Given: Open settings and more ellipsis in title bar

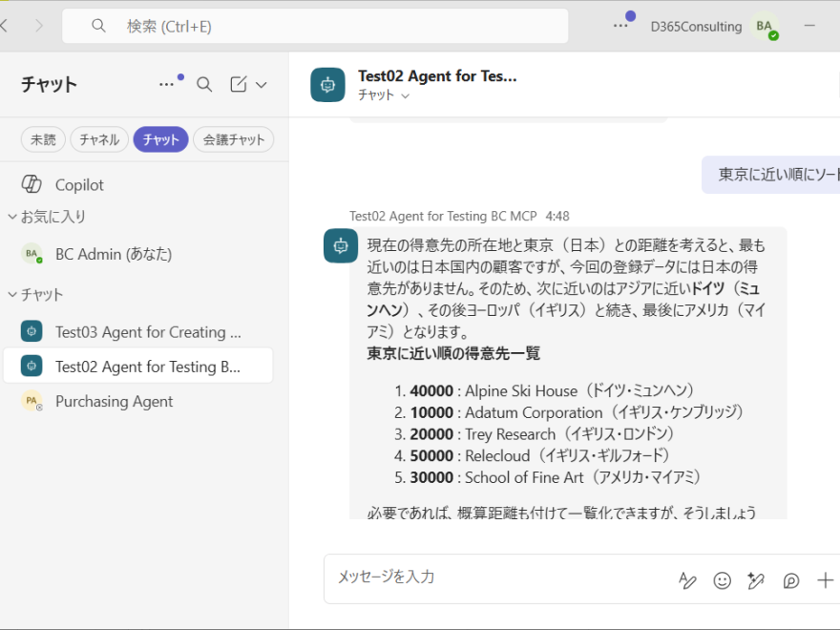Looking at the screenshot, I should pos(621,26).
